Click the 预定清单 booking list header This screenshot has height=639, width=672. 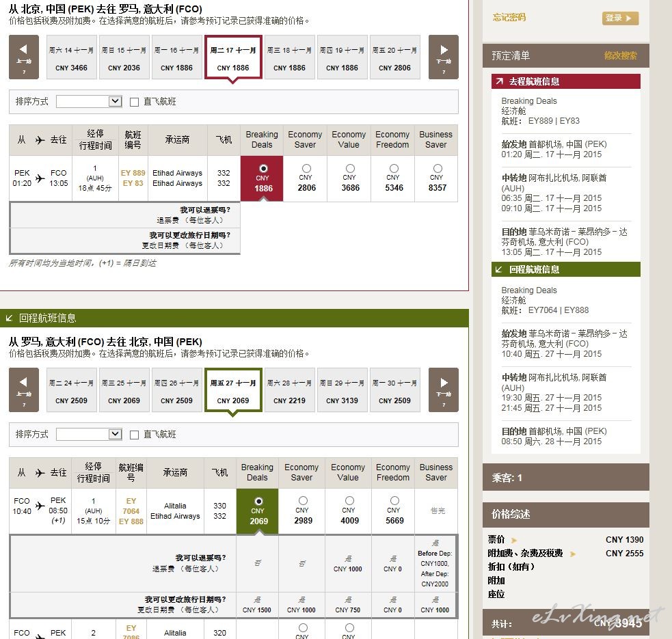click(x=511, y=56)
